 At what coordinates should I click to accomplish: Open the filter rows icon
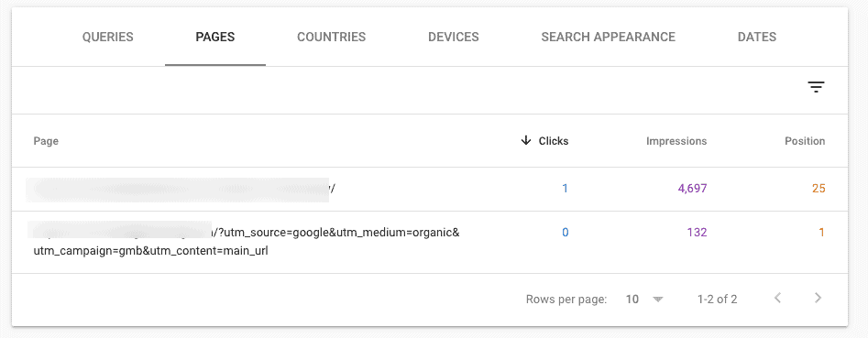pos(816,87)
